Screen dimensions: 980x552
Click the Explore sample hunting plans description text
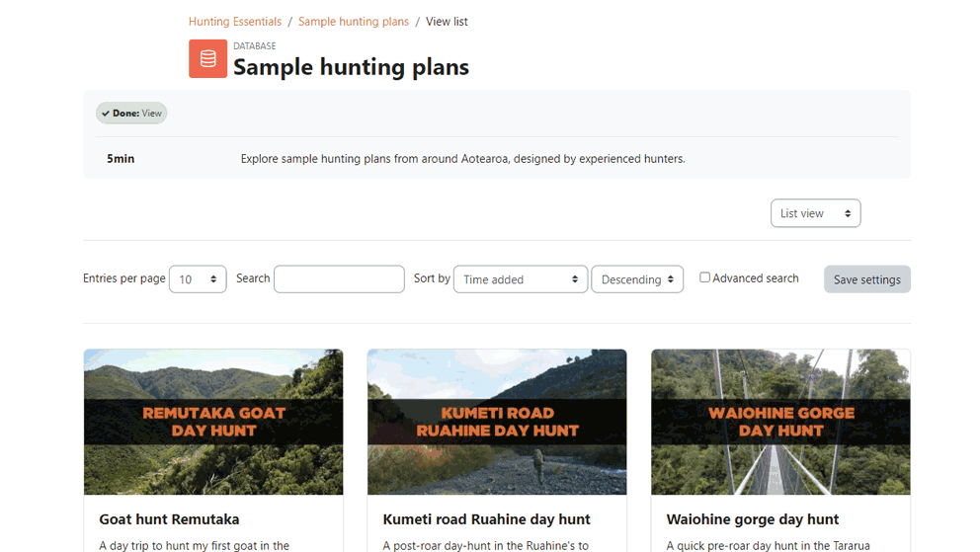pyautogui.click(x=463, y=159)
